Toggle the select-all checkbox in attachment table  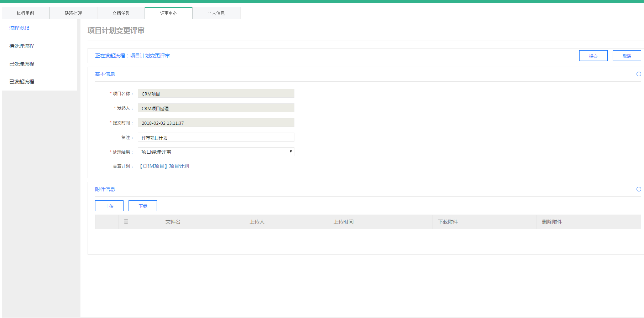126,221
